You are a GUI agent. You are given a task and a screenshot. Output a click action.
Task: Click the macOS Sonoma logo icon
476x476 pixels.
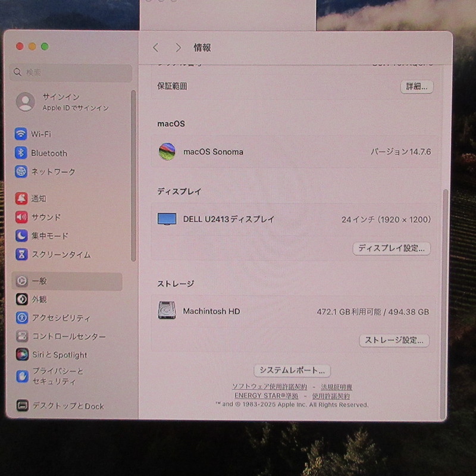coord(167,152)
